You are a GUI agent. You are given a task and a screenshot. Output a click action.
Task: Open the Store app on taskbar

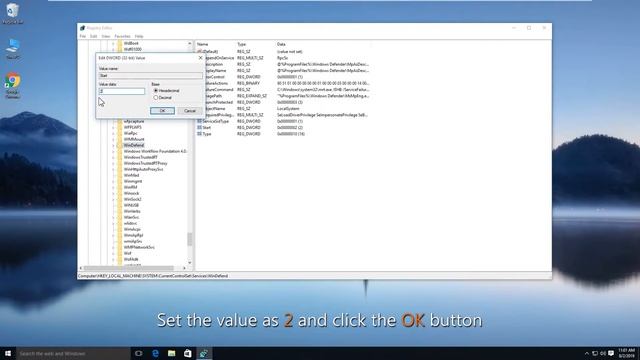pos(187,353)
